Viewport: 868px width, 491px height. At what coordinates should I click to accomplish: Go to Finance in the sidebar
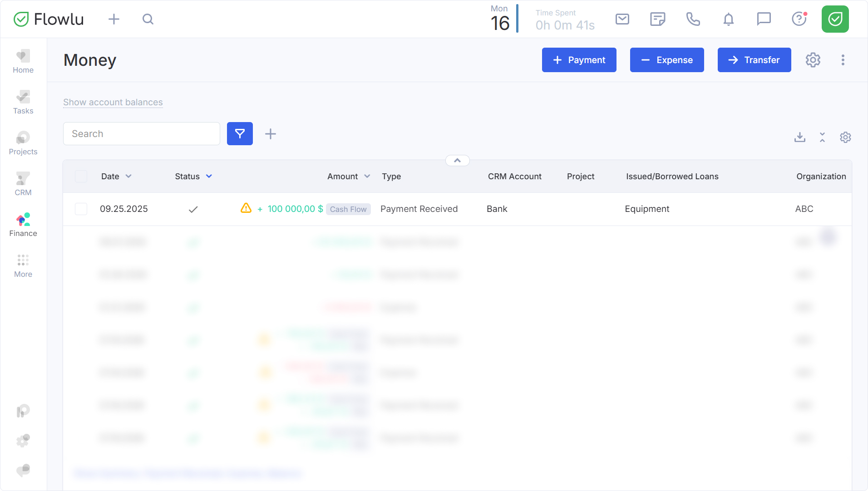click(23, 225)
